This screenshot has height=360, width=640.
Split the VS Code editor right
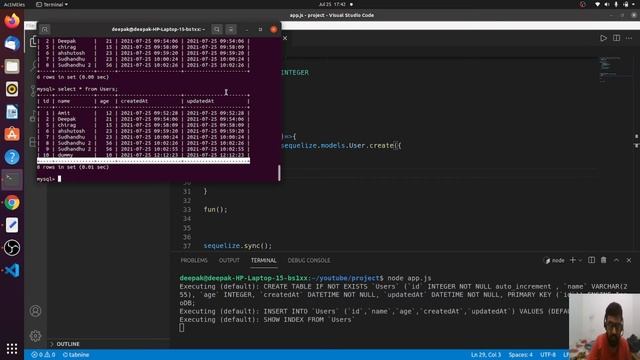616,38
